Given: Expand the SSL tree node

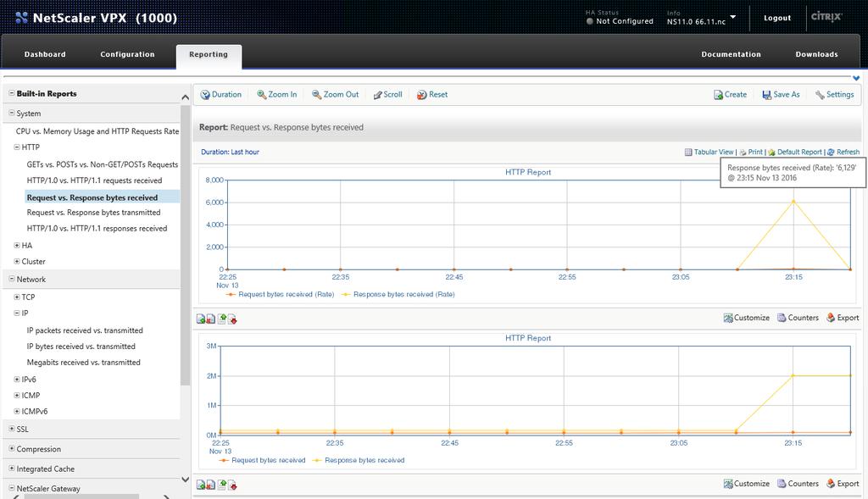Looking at the screenshot, I should click(x=12, y=429).
